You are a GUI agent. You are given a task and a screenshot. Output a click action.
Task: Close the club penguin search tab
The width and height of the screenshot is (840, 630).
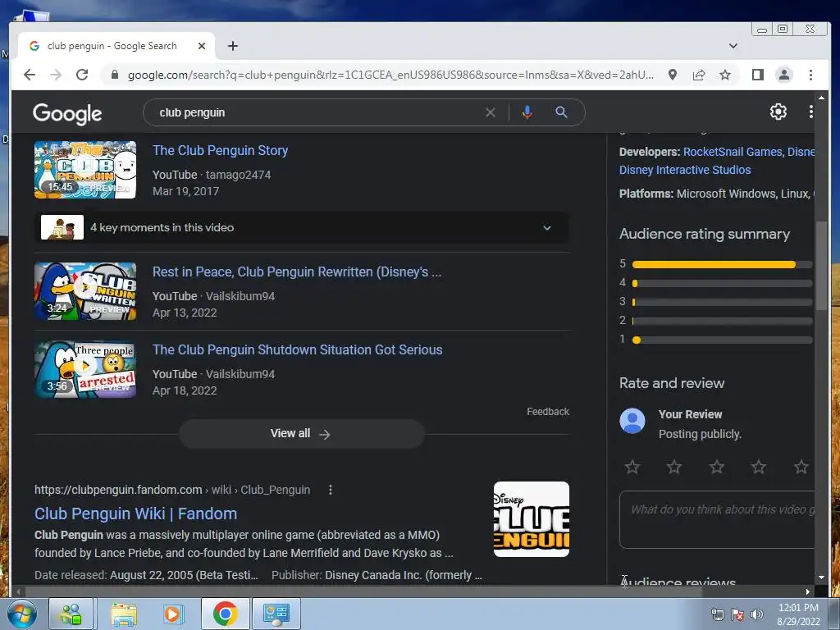[x=202, y=46]
